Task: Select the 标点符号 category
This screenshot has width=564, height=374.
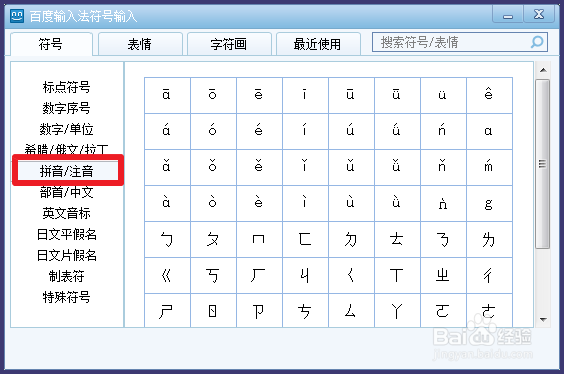Action: coord(67,87)
